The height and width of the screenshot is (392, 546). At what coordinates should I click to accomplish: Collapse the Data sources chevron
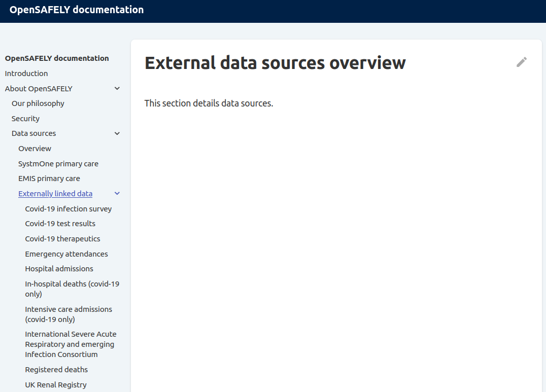[117, 133]
